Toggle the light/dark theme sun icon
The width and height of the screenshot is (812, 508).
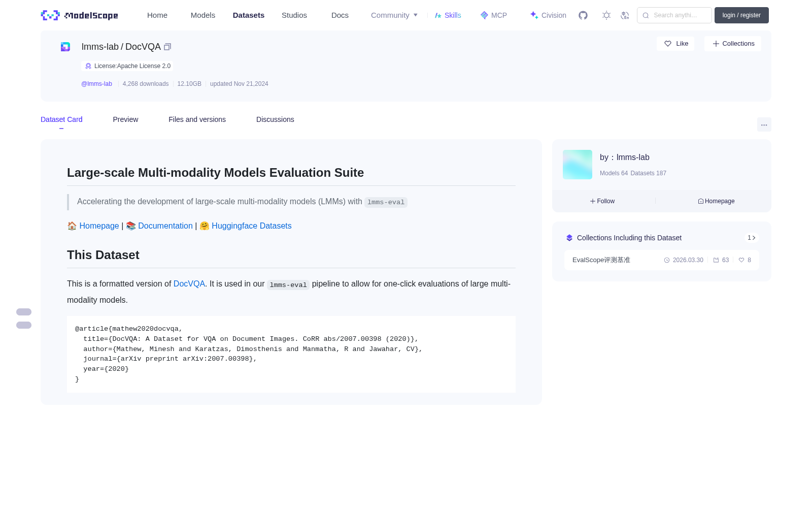606,15
